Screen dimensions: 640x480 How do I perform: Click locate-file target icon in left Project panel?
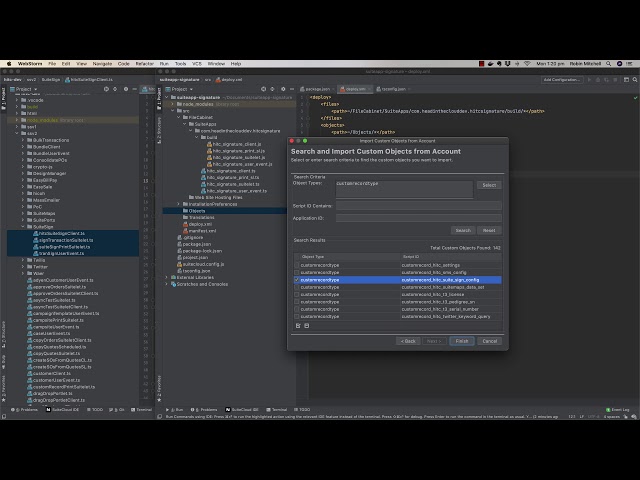click(106, 89)
